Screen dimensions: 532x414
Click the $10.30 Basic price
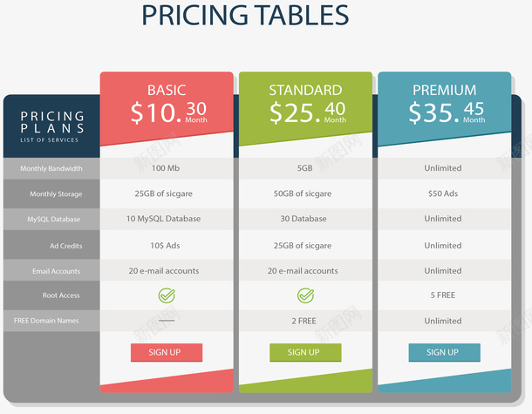click(169, 112)
